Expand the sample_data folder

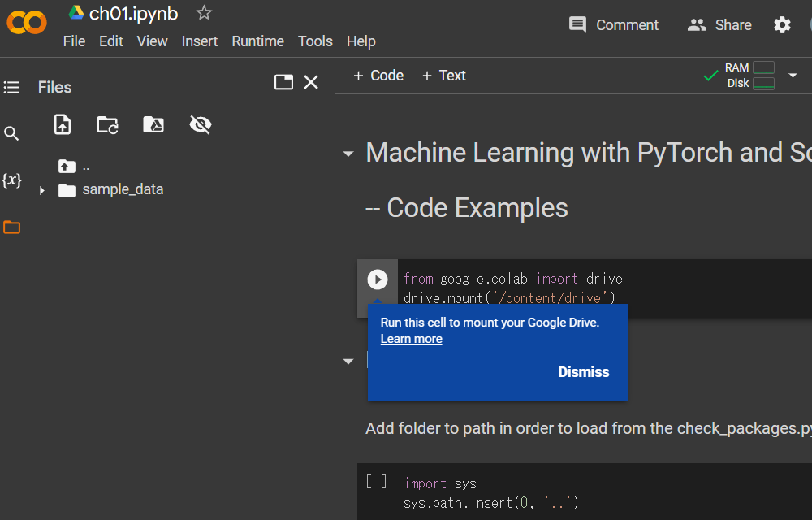(41, 189)
